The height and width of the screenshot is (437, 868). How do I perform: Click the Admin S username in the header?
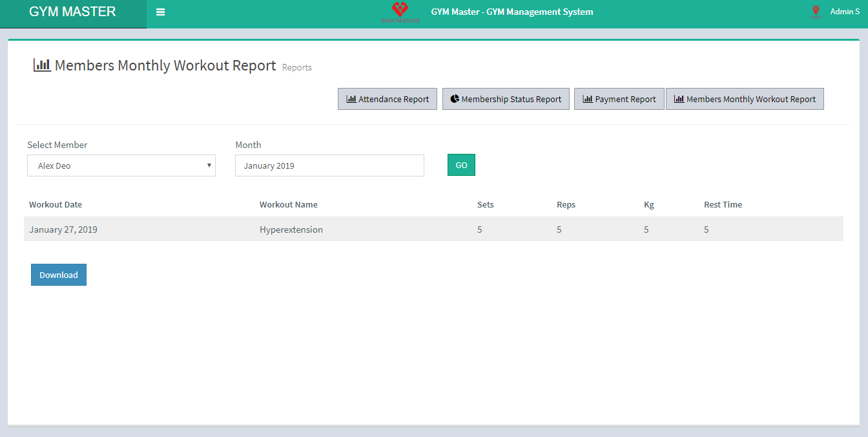(844, 10)
